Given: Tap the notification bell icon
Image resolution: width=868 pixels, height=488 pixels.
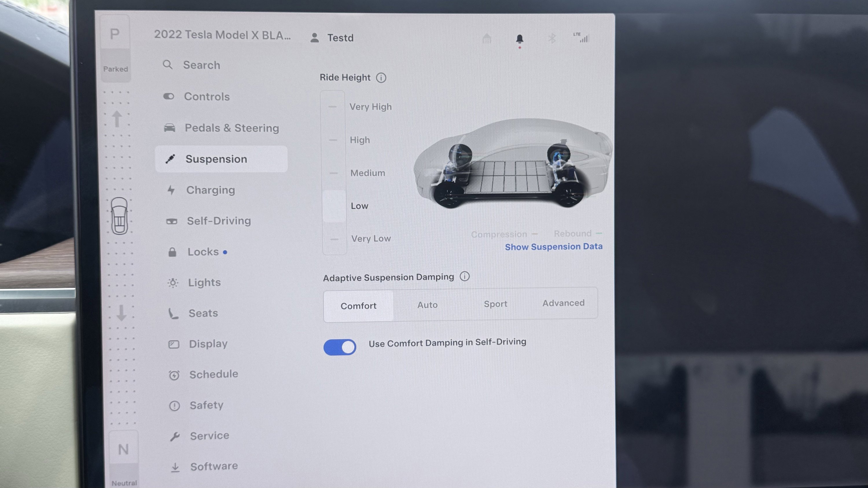Looking at the screenshot, I should 520,39.
